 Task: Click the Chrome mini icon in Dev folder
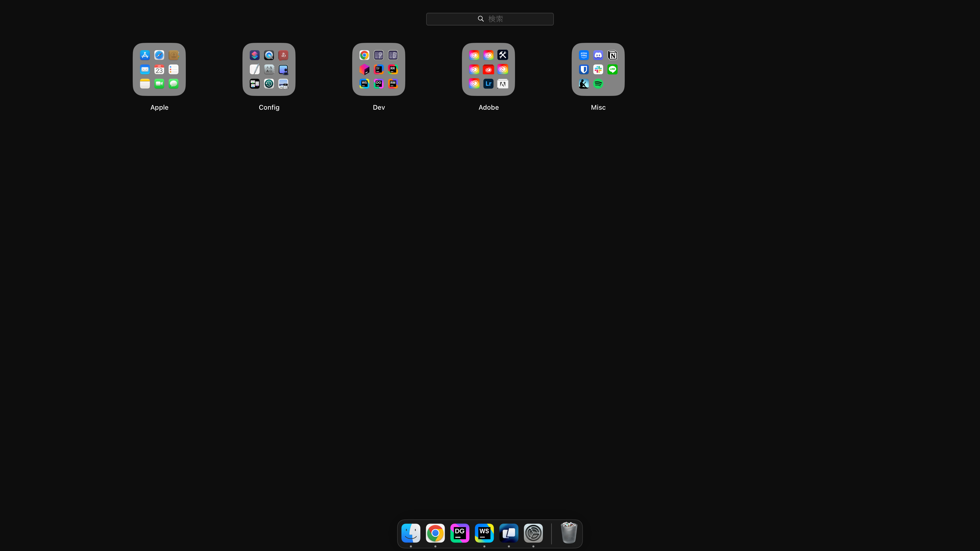[x=364, y=55]
